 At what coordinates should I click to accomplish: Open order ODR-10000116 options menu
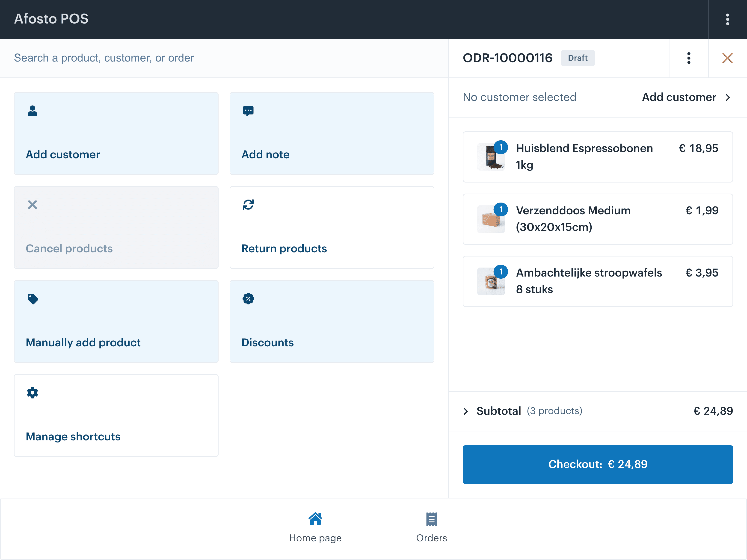click(x=689, y=58)
